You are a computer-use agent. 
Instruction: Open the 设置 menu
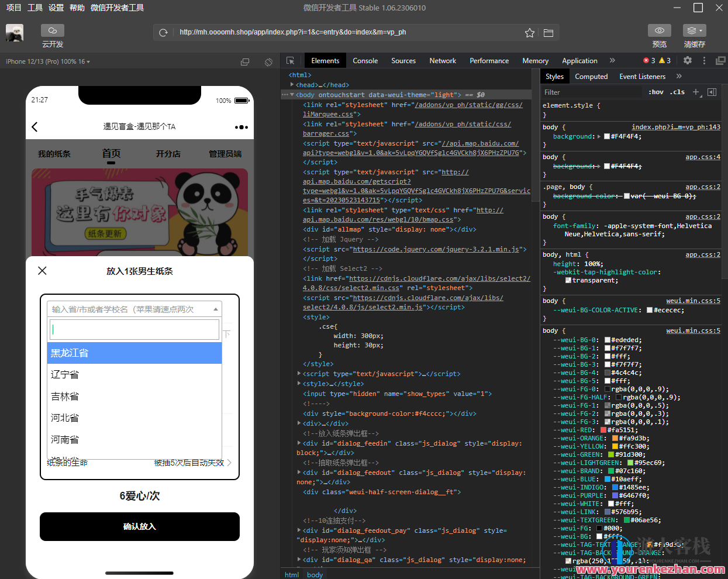coord(56,8)
